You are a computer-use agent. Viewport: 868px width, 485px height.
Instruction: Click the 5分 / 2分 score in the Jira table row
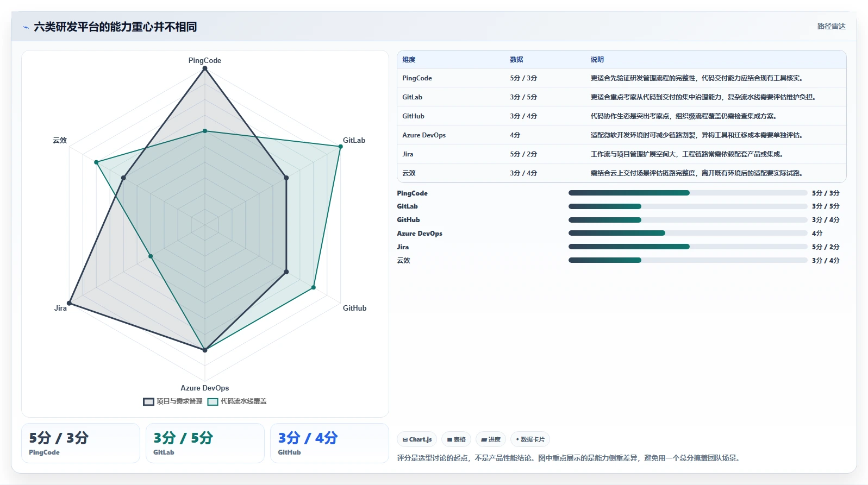coord(523,154)
